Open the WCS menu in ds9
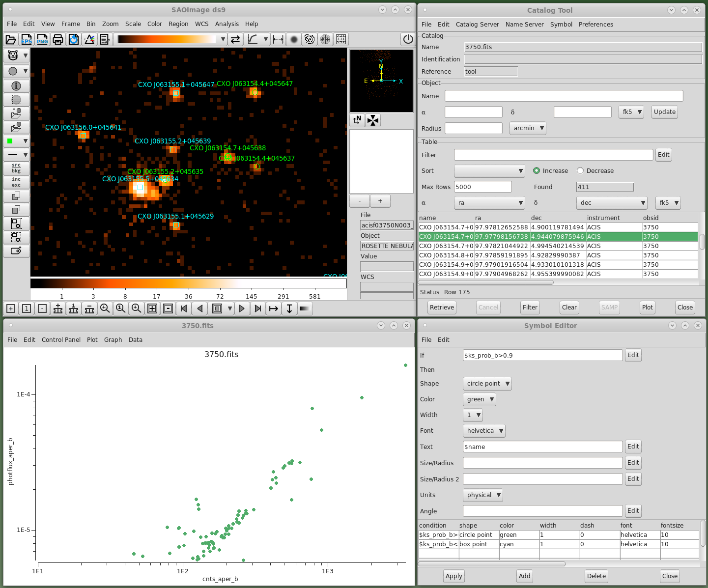The height and width of the screenshot is (588, 708). click(201, 24)
